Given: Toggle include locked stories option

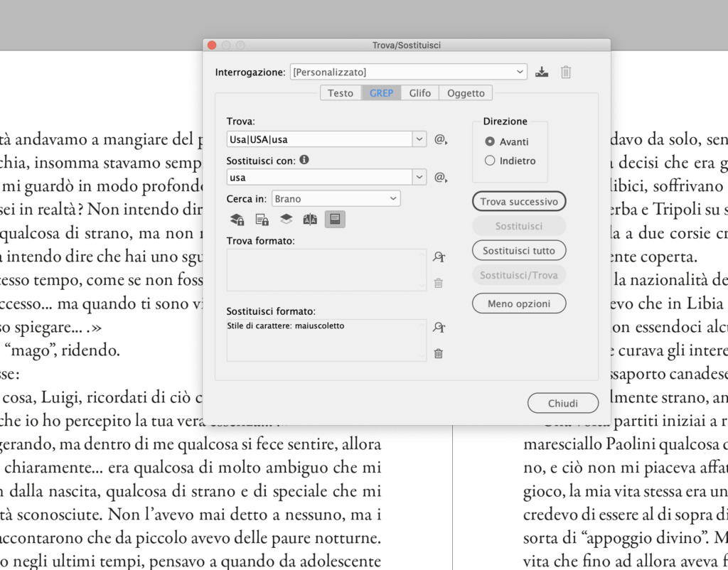Looking at the screenshot, I should pyautogui.click(x=260, y=219).
